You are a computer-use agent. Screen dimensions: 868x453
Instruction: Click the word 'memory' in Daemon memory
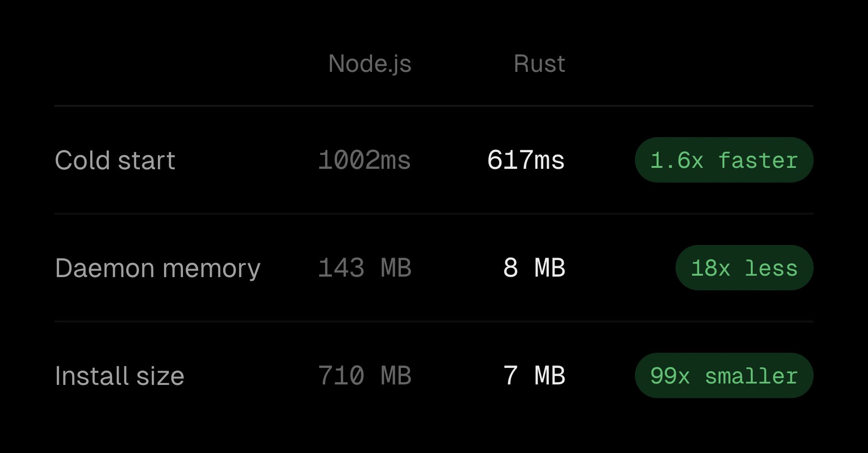[211, 269]
